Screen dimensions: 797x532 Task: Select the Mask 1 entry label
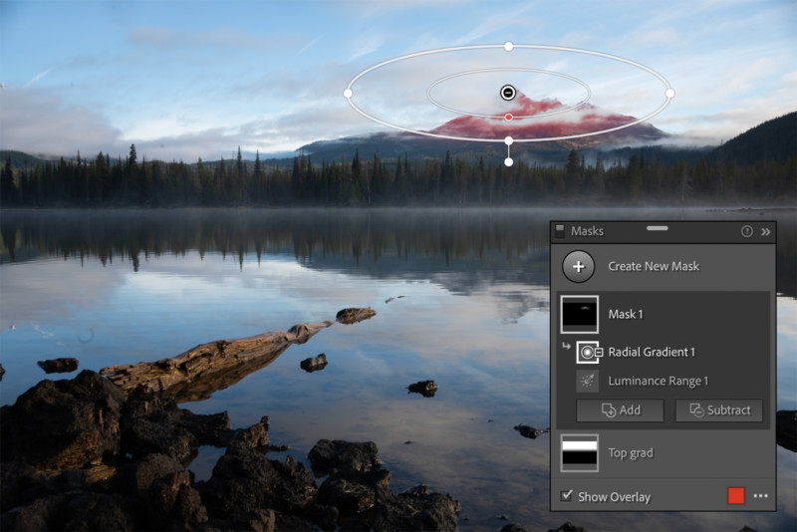point(626,314)
